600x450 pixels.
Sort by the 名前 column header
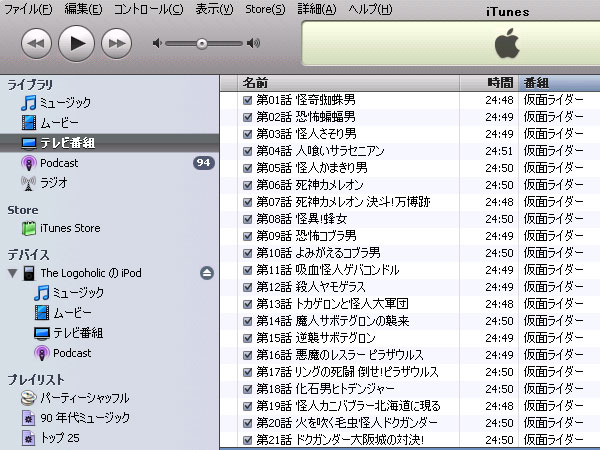[x=349, y=83]
